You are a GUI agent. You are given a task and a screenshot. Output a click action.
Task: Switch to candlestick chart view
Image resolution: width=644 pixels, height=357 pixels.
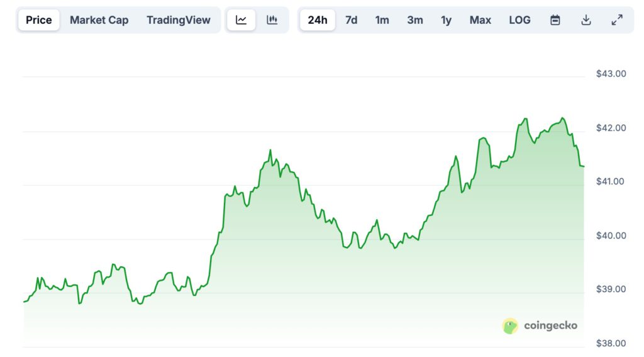tap(272, 20)
